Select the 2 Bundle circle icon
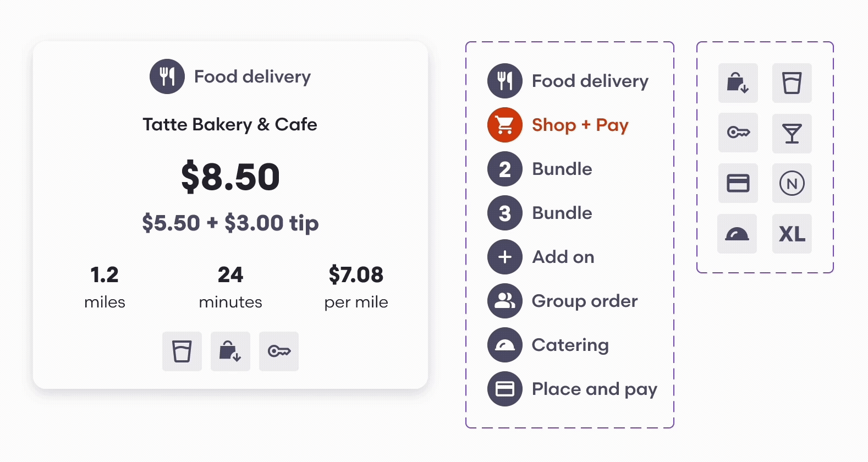 click(504, 169)
